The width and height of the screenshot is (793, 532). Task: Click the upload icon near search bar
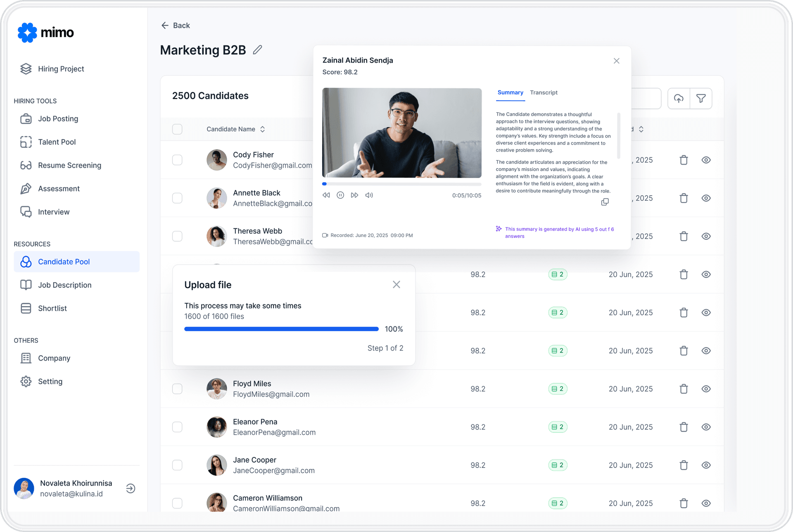679,98
